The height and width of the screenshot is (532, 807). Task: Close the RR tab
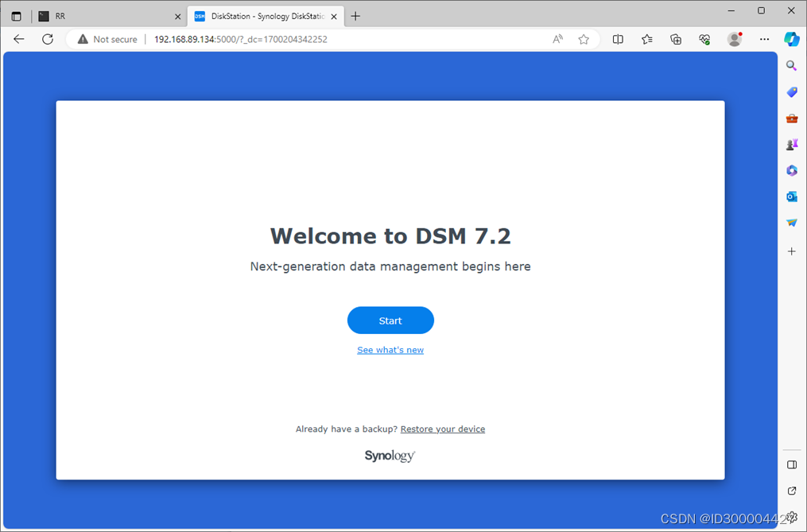coord(177,17)
